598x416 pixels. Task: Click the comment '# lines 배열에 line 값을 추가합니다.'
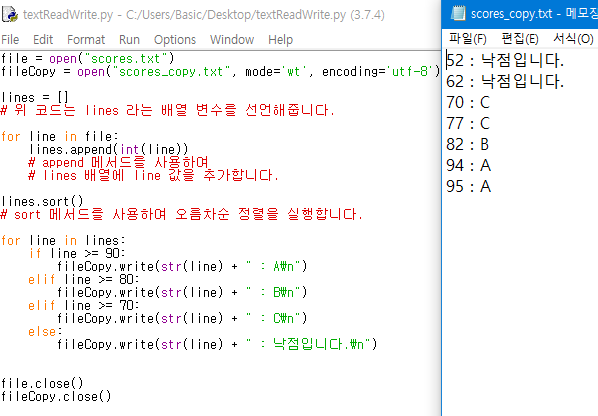(x=154, y=175)
